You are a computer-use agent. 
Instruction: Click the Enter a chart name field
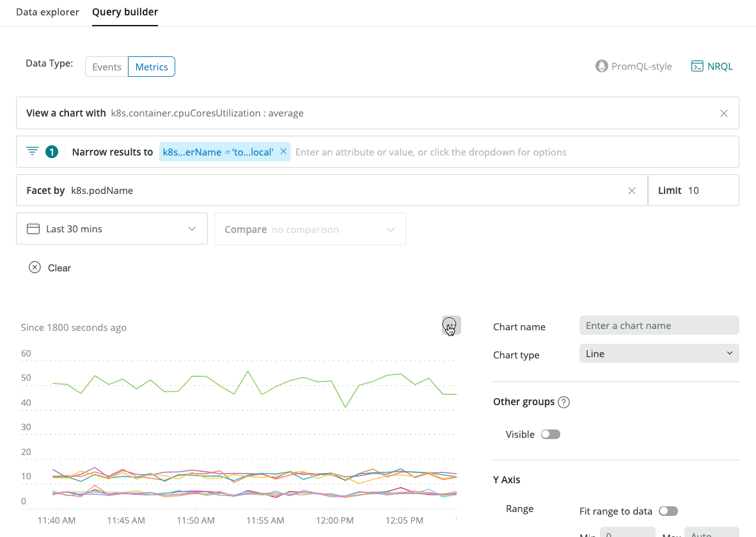tap(659, 326)
